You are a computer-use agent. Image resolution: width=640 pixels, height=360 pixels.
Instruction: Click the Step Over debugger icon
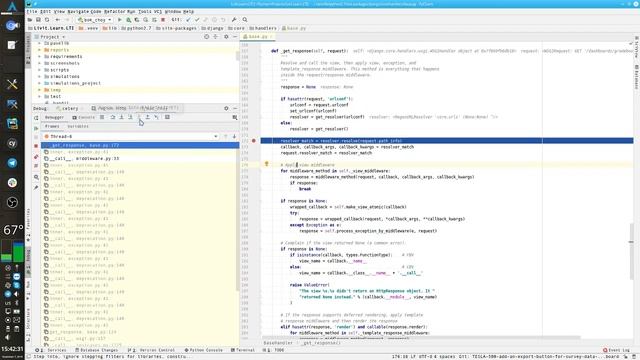tap(113, 117)
